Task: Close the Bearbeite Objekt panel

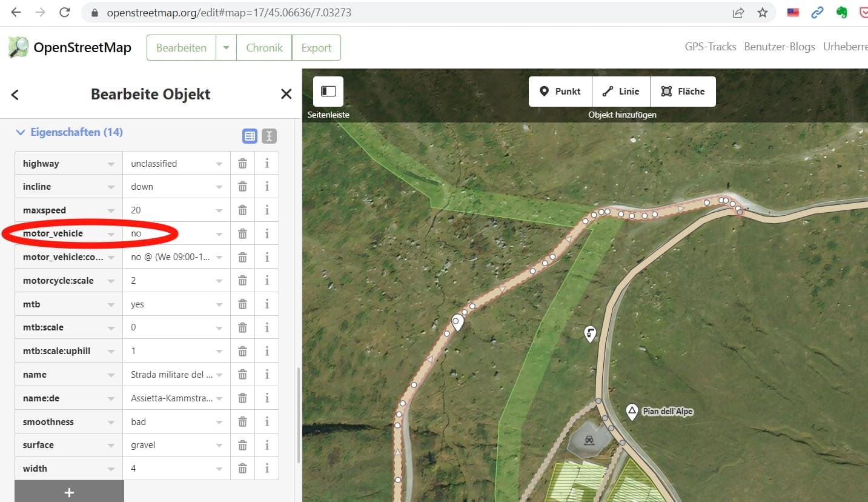Action: [287, 94]
